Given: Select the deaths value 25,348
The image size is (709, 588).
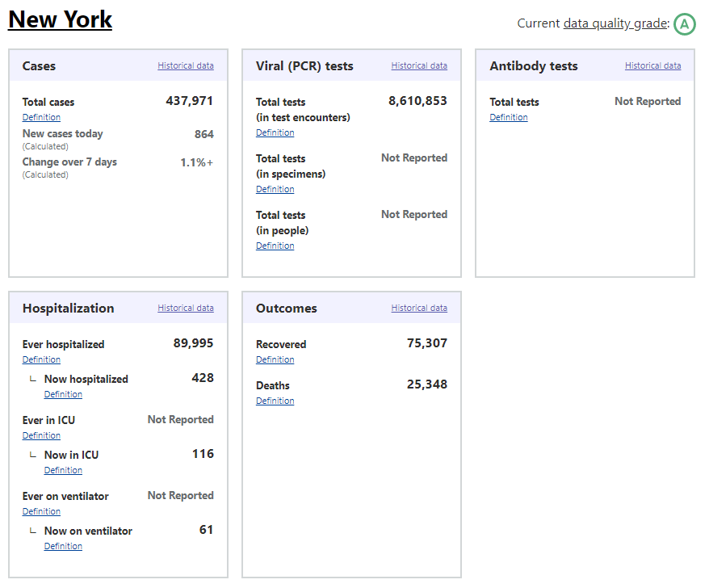Looking at the screenshot, I should (x=427, y=384).
